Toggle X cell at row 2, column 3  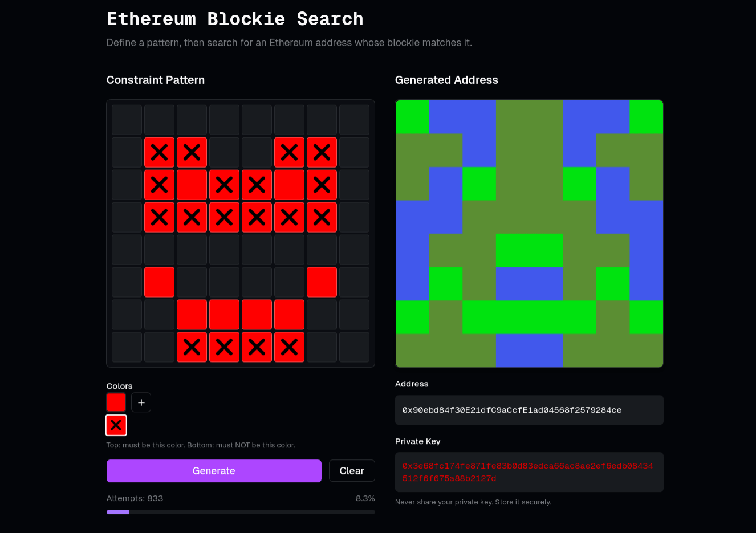tap(192, 152)
